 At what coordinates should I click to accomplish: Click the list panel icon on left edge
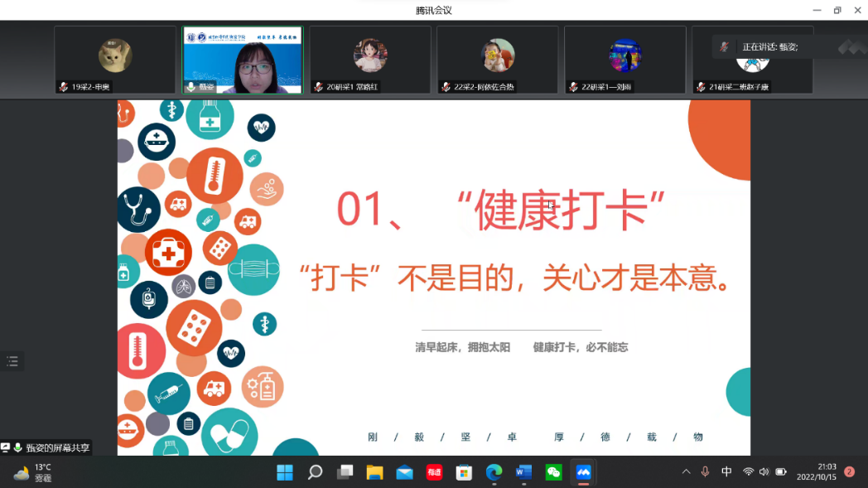[x=12, y=360]
